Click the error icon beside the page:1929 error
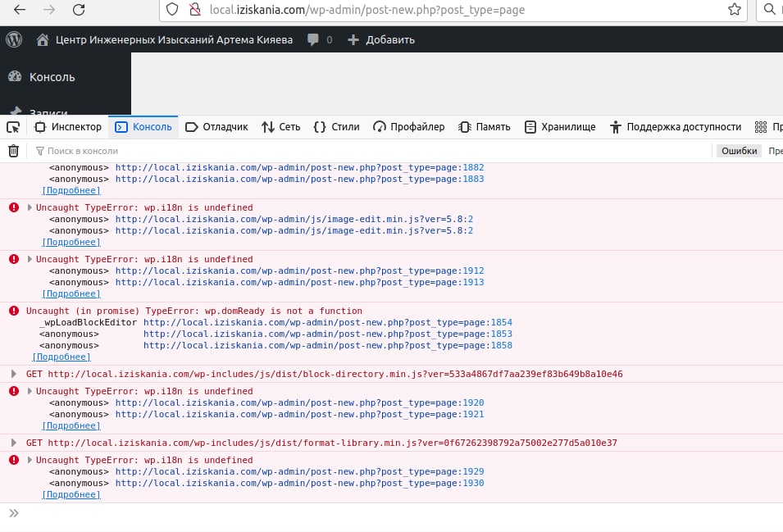 pyautogui.click(x=14, y=460)
